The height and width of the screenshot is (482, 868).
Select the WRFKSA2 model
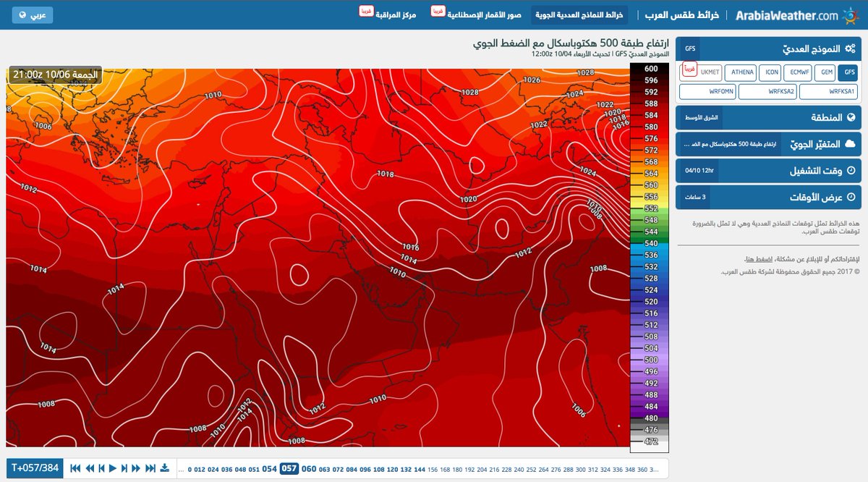(768, 92)
